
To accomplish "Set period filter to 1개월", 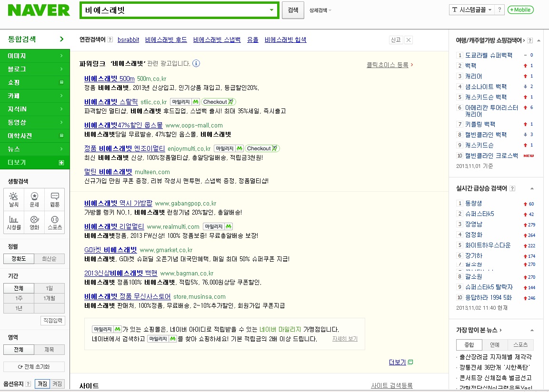I will (x=50, y=298).
